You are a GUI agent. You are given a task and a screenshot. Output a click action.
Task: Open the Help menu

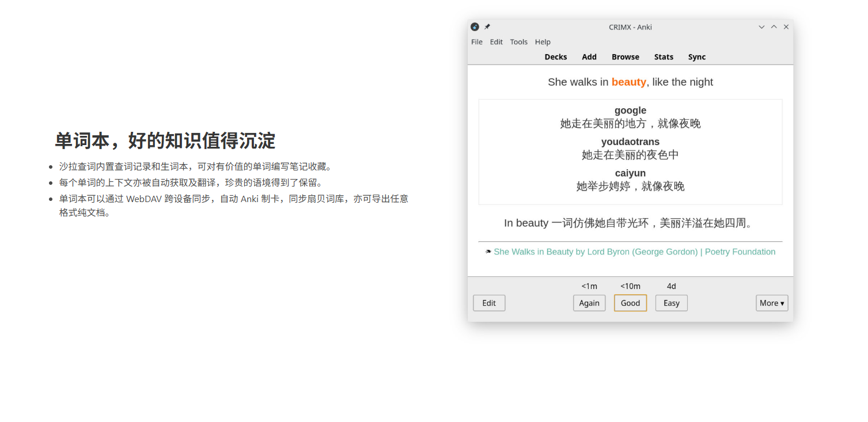(543, 42)
